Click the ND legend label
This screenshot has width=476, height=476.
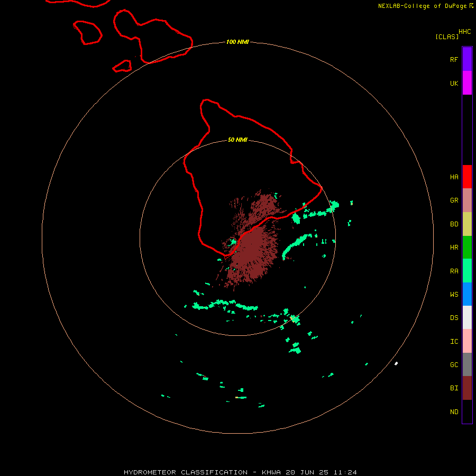[x=454, y=412]
